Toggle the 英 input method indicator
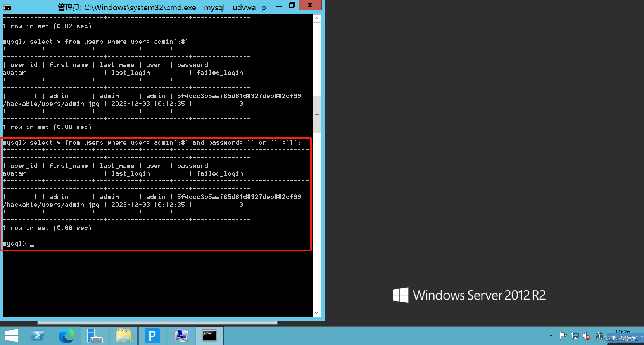 point(599,336)
